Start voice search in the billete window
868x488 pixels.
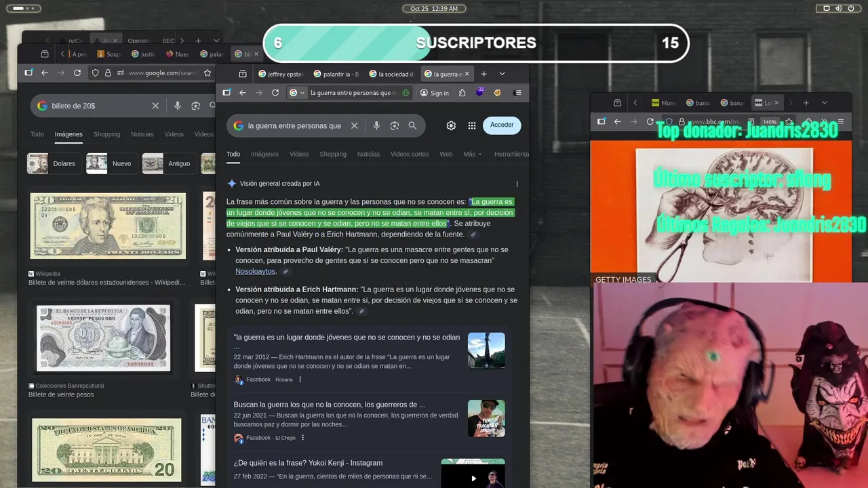(178, 106)
